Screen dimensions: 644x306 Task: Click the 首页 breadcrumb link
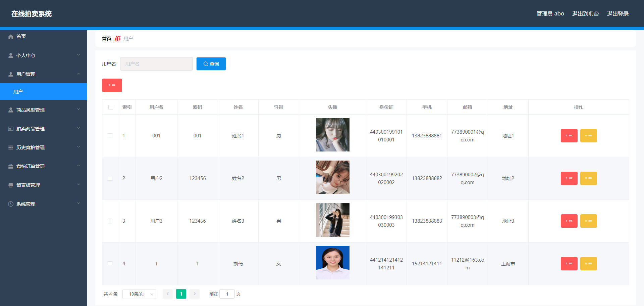point(107,39)
